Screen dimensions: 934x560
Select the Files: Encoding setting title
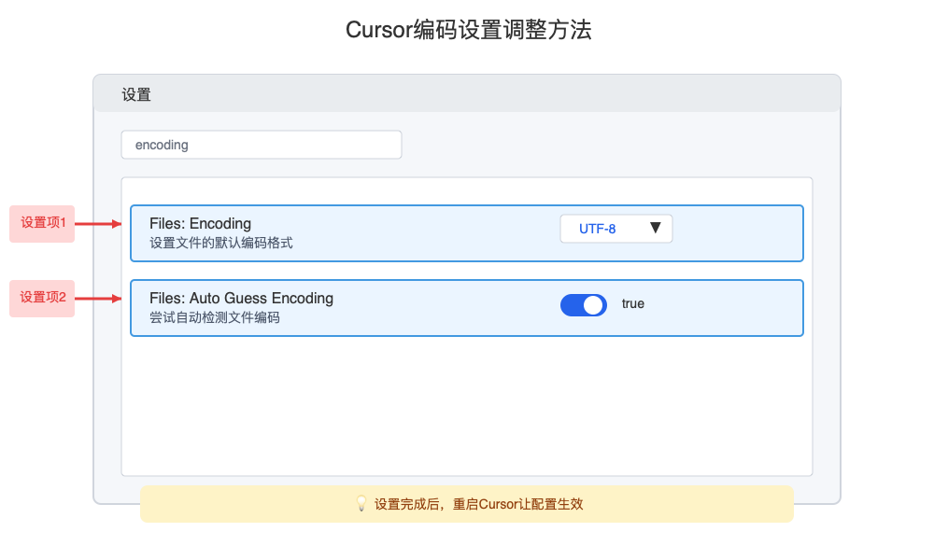200,224
